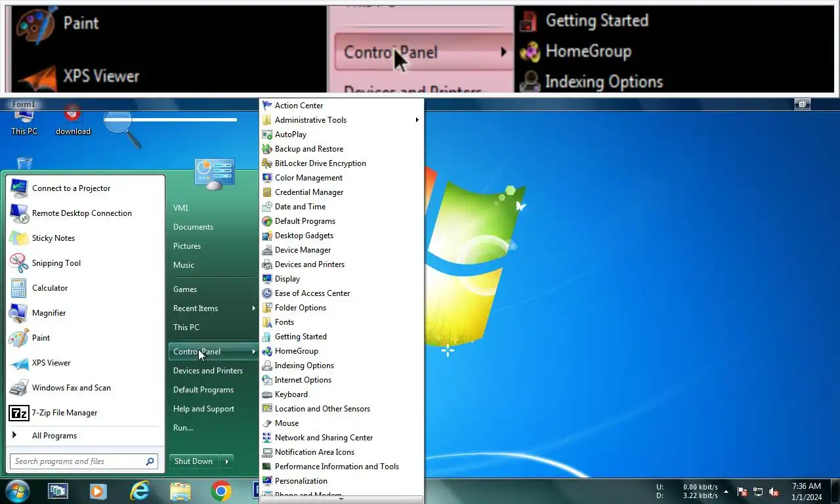Open Notification Area Icons
Viewport: 840px width, 504px height.
click(341, 452)
